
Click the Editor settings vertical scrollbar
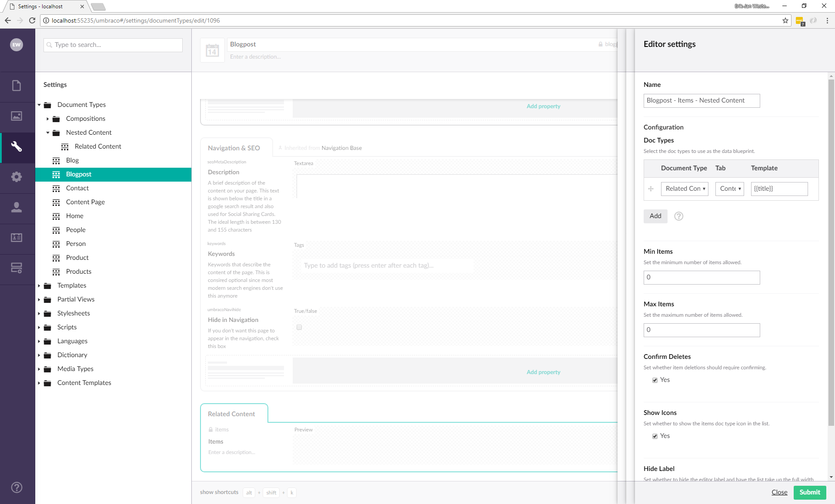(831, 252)
